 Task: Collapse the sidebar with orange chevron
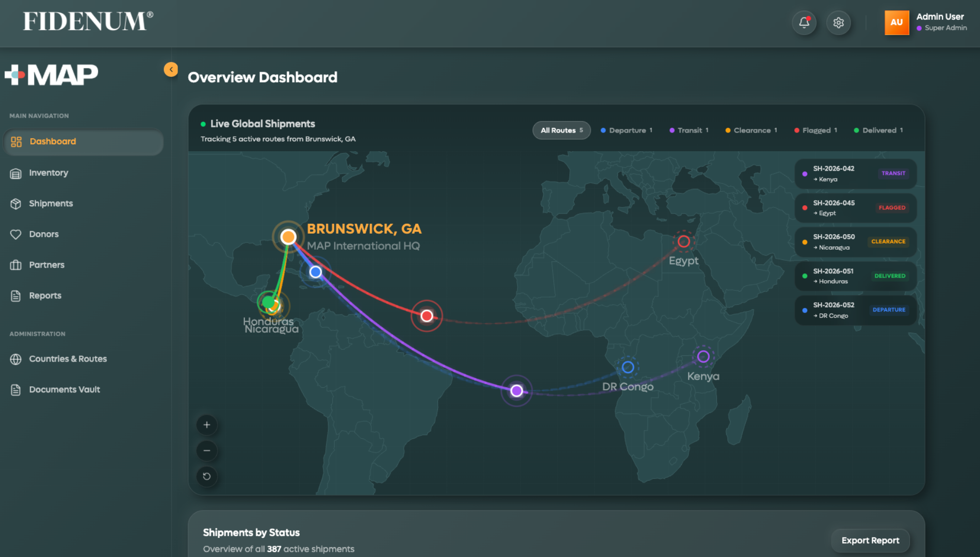pos(171,70)
